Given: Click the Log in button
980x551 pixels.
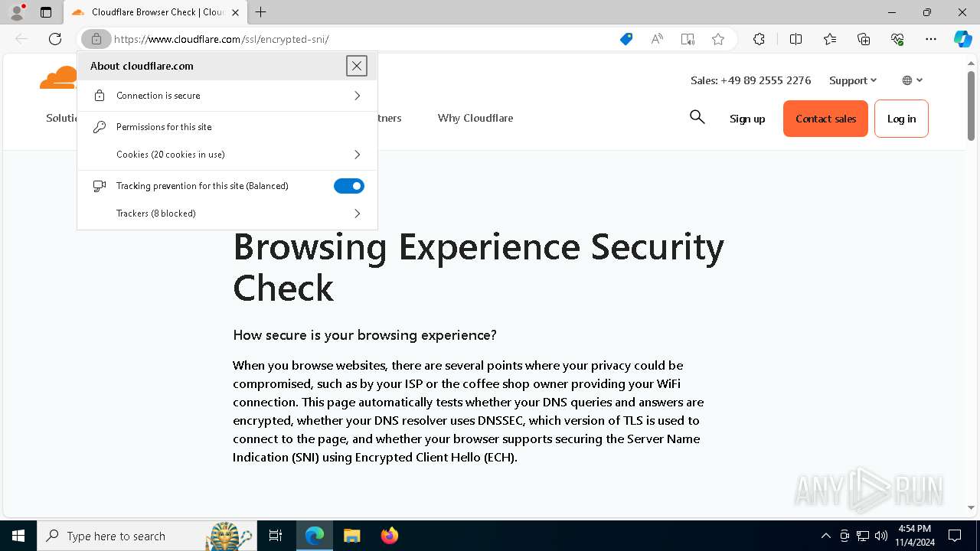Looking at the screenshot, I should (901, 119).
